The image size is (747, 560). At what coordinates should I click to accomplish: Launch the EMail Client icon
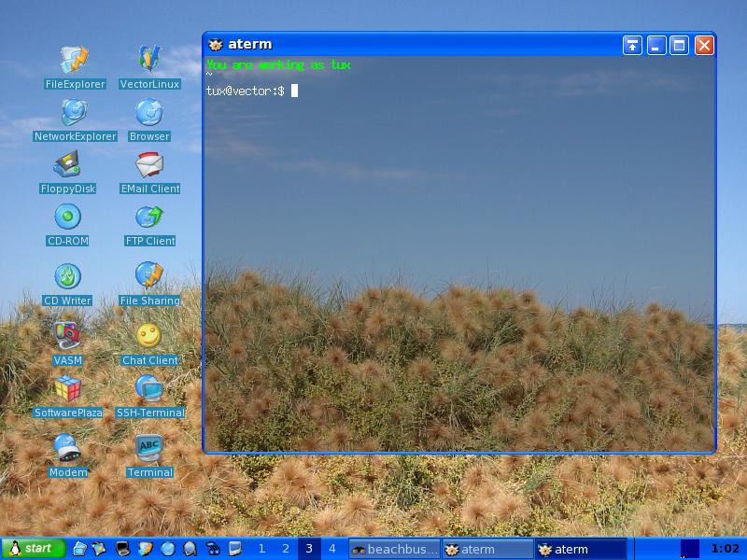tap(149, 165)
